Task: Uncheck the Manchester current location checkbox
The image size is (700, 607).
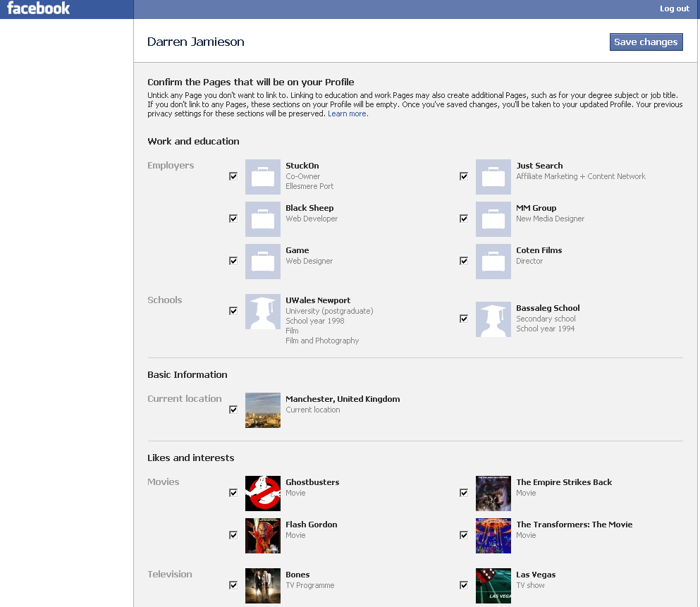Action: (x=233, y=410)
